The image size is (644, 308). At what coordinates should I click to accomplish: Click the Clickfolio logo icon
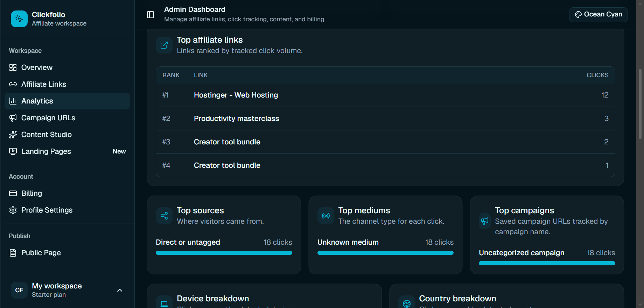[19, 19]
